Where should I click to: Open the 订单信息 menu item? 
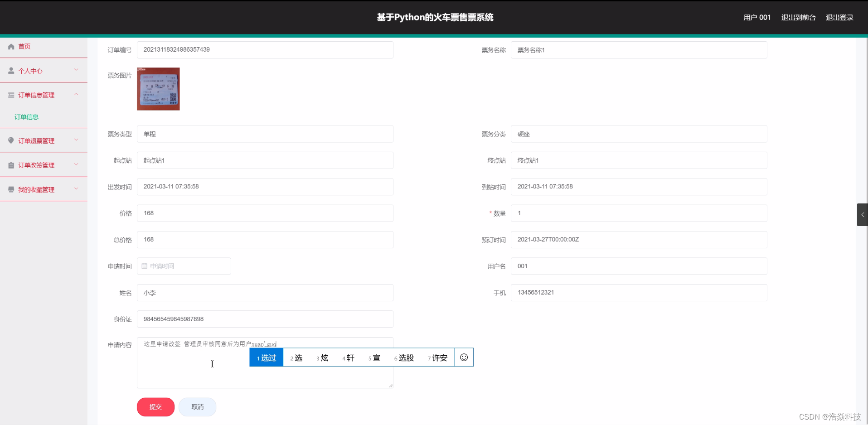click(26, 116)
